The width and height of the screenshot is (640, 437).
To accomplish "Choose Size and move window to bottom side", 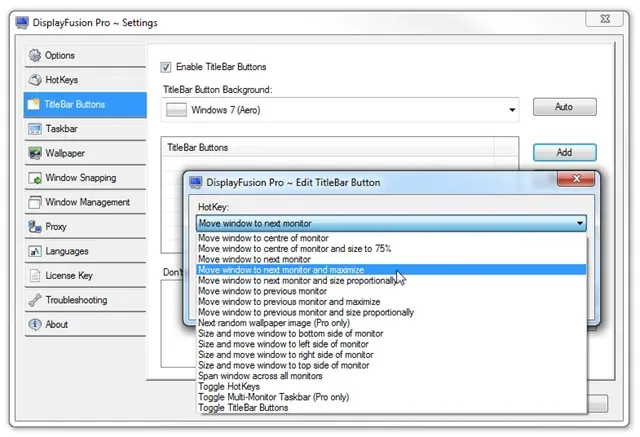I will 391,333.
